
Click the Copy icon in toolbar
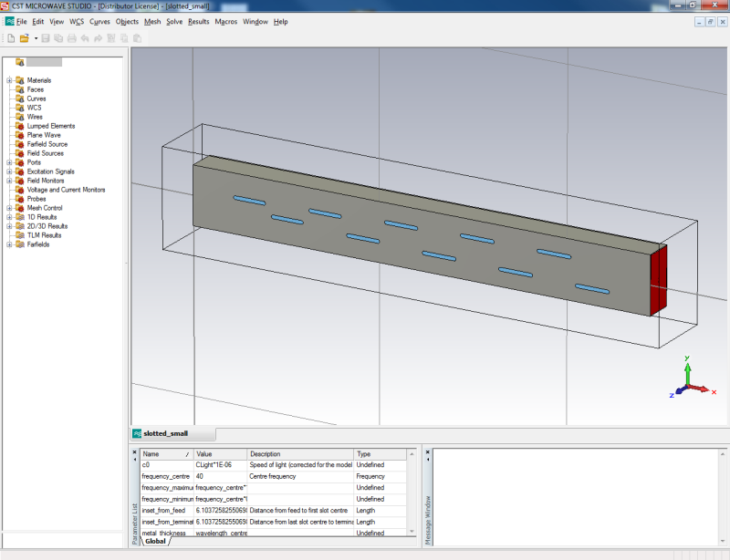pos(124,38)
